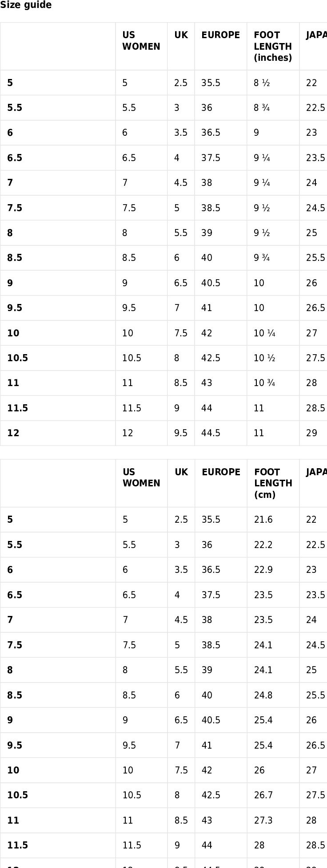Screen dimensions: 327x868
Task: Click the 10 ¾ inches cell
Action: click(264, 383)
